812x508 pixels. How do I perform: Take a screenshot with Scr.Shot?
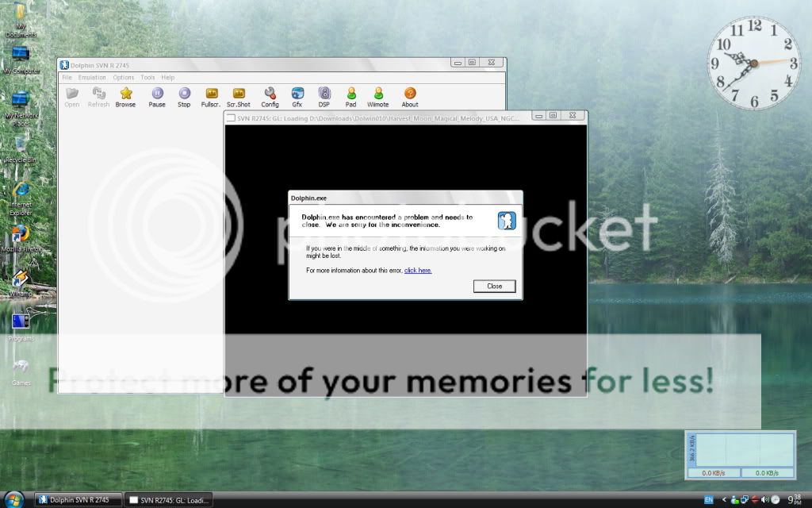238,95
